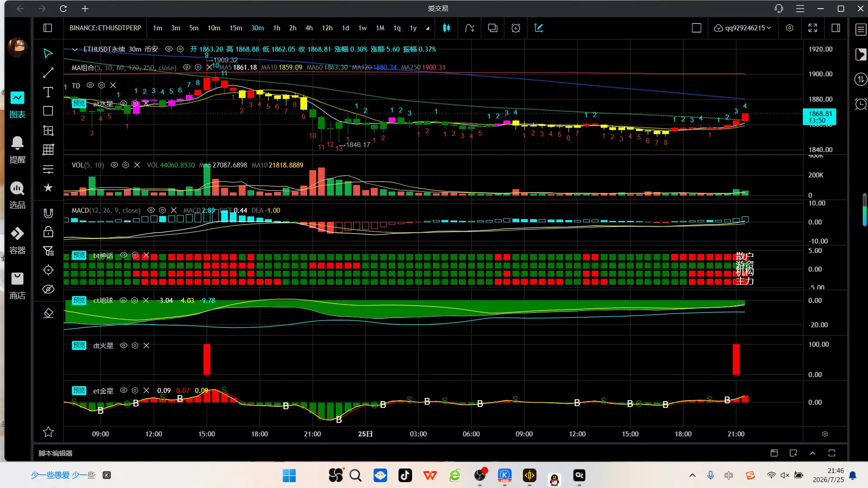This screenshot has height=488, width=868.
Task: Refresh the page with reload icon
Action: coord(63,9)
